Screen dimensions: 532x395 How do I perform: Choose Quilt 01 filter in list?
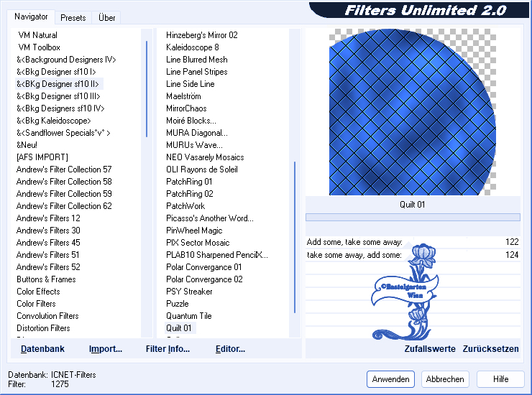pyautogui.click(x=179, y=328)
